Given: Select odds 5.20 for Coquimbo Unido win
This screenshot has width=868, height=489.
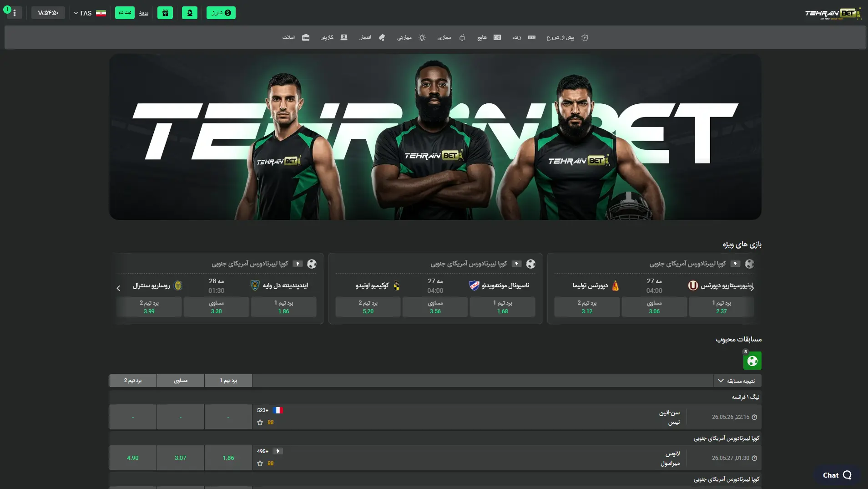Looking at the screenshot, I should (x=368, y=307).
